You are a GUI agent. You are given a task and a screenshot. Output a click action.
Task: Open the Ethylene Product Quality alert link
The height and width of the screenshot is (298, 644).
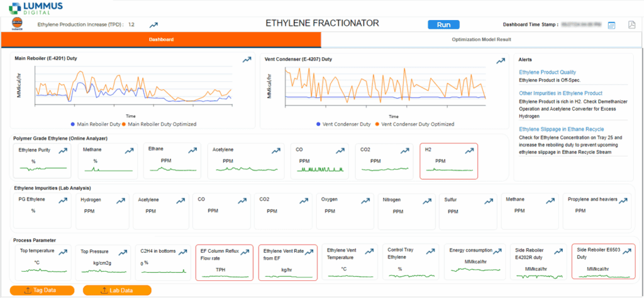(x=547, y=72)
